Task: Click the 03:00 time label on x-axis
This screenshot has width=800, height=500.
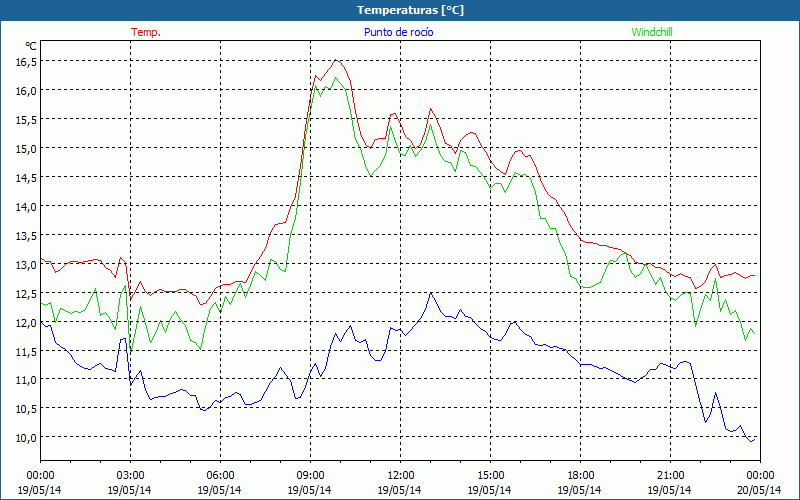Action: [x=130, y=476]
